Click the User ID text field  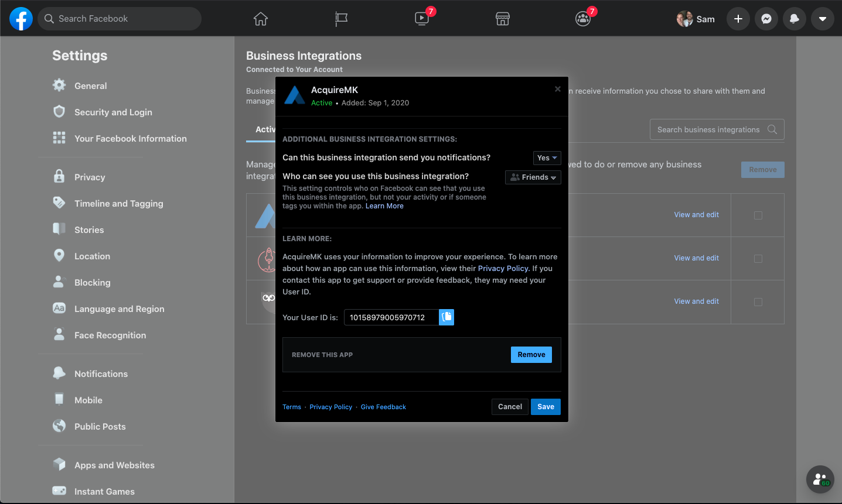tap(391, 317)
